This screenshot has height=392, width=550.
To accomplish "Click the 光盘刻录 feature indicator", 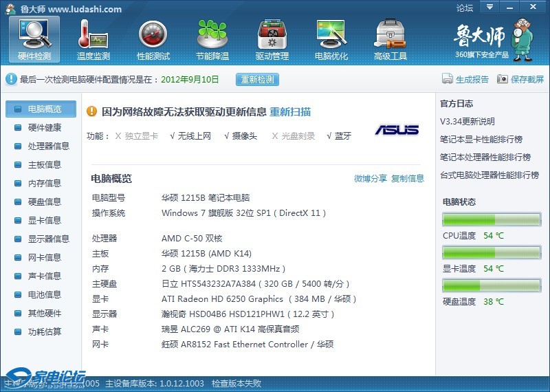I will click(294, 136).
